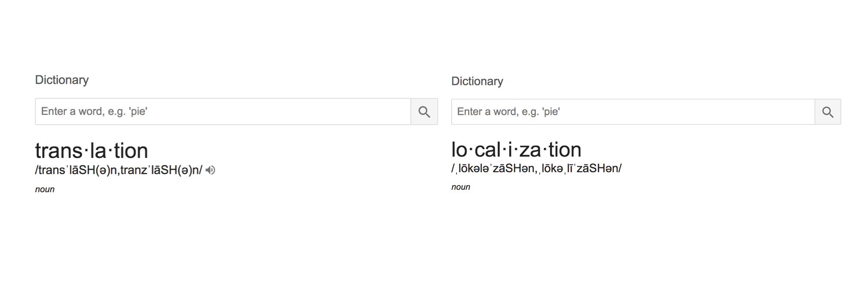868x295 pixels.
Task: Click the magnifier button beside the localization search box
Action: tap(828, 112)
